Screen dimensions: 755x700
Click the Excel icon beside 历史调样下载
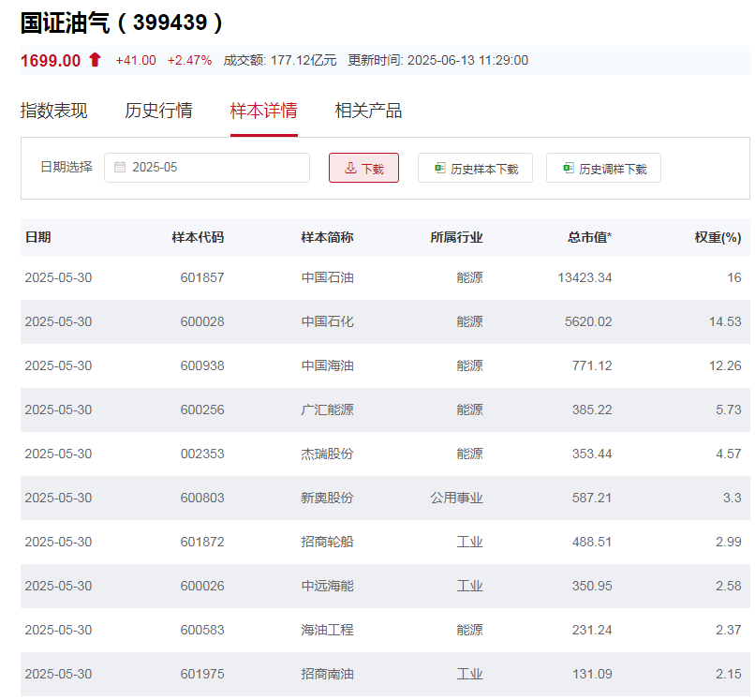[x=568, y=169]
